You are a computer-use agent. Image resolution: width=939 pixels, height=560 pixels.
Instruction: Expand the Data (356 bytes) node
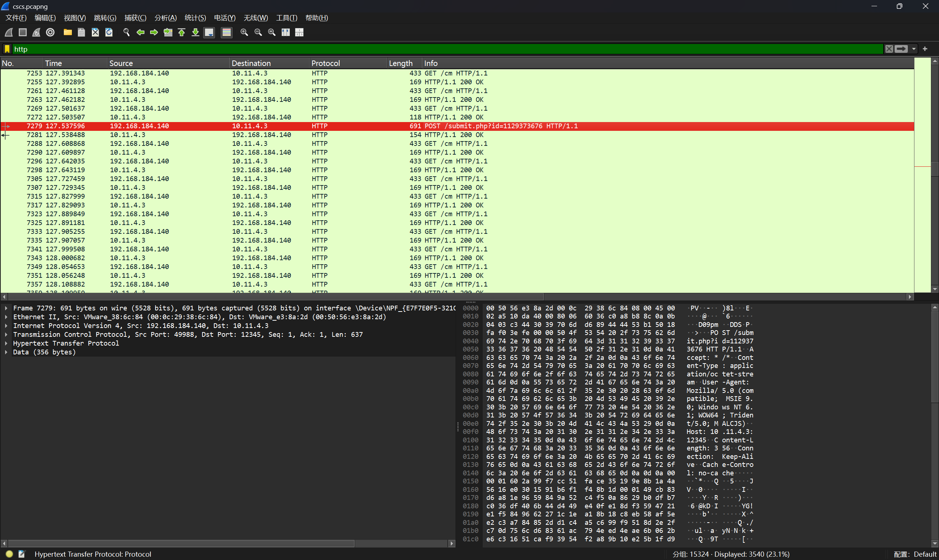click(x=6, y=352)
